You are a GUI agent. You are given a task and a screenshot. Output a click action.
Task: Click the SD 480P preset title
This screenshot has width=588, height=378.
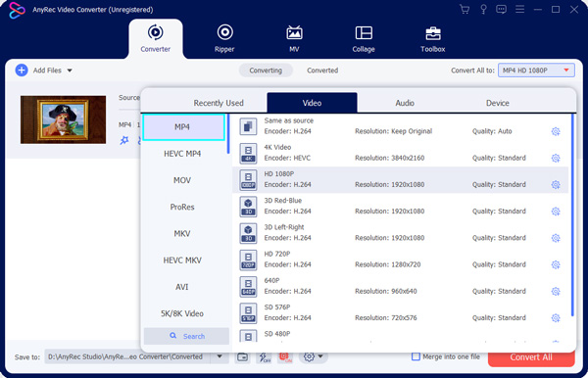(x=277, y=333)
